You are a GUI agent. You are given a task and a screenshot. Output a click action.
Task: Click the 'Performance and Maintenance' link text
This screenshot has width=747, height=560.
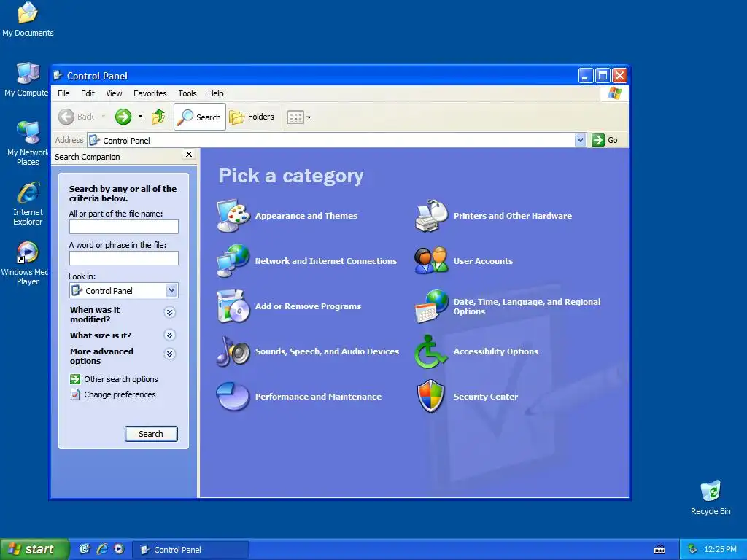[x=318, y=397]
